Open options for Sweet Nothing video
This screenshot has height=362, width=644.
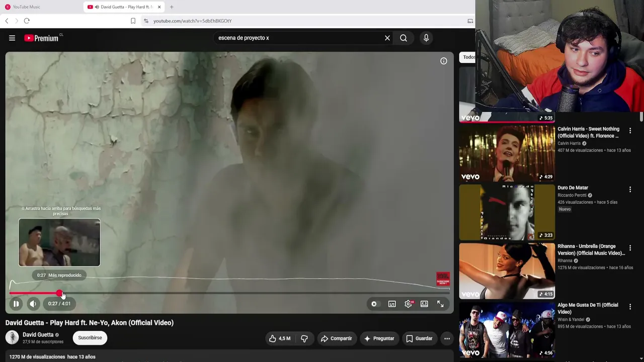click(630, 131)
